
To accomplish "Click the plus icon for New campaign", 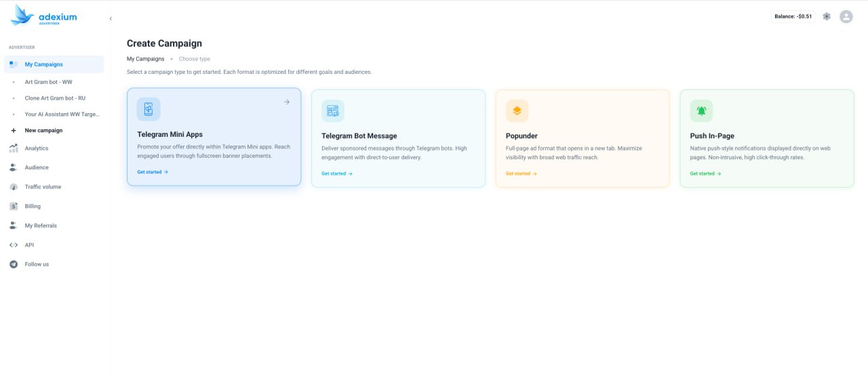I will 14,130.
